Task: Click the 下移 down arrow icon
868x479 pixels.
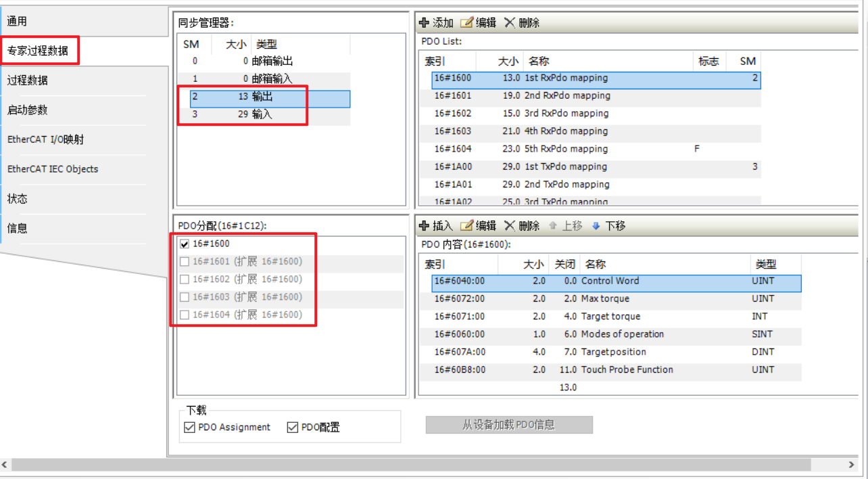Action: [x=596, y=226]
